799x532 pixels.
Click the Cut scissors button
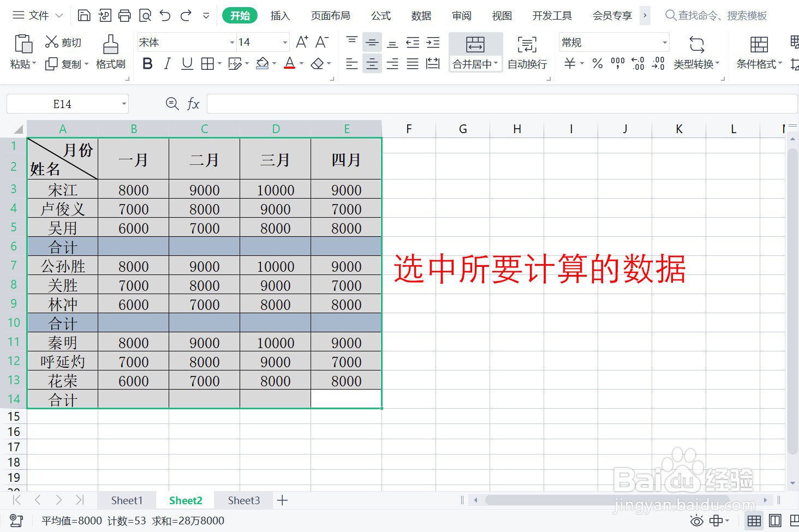(x=63, y=42)
